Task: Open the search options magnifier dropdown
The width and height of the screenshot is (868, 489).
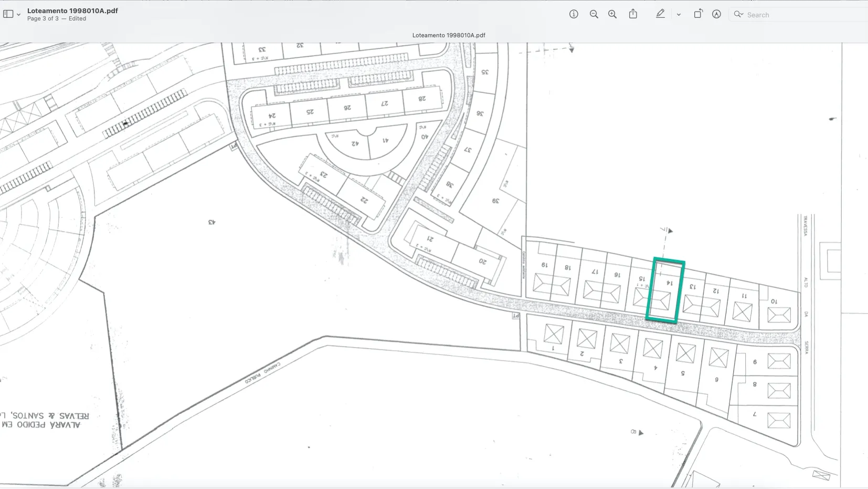Action: pyautogui.click(x=738, y=14)
